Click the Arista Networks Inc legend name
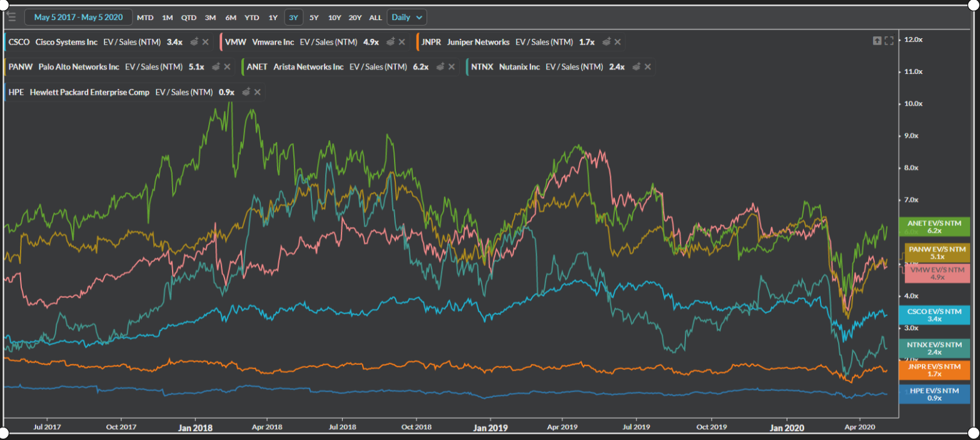This screenshot has width=980, height=440. [308, 66]
